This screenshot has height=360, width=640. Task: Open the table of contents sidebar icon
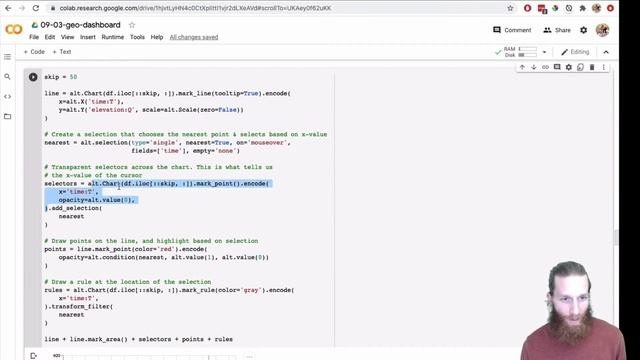[7, 57]
